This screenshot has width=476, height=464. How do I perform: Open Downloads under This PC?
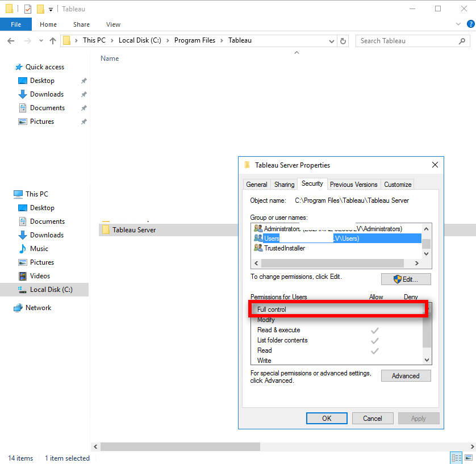[x=47, y=235]
